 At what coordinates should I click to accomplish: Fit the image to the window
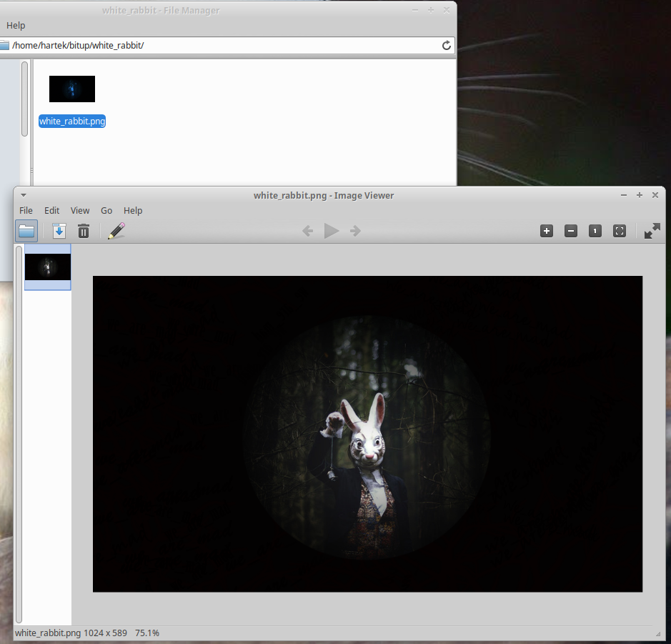620,231
